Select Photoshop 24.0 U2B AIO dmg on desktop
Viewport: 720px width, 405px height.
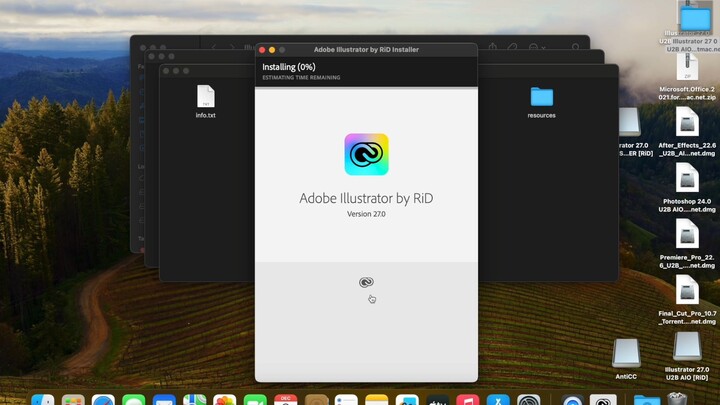tap(687, 188)
